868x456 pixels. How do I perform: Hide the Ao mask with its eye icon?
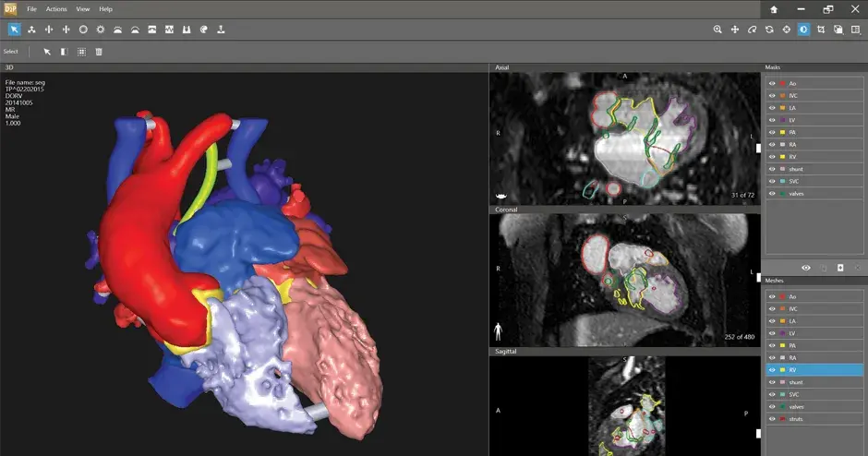pos(772,83)
